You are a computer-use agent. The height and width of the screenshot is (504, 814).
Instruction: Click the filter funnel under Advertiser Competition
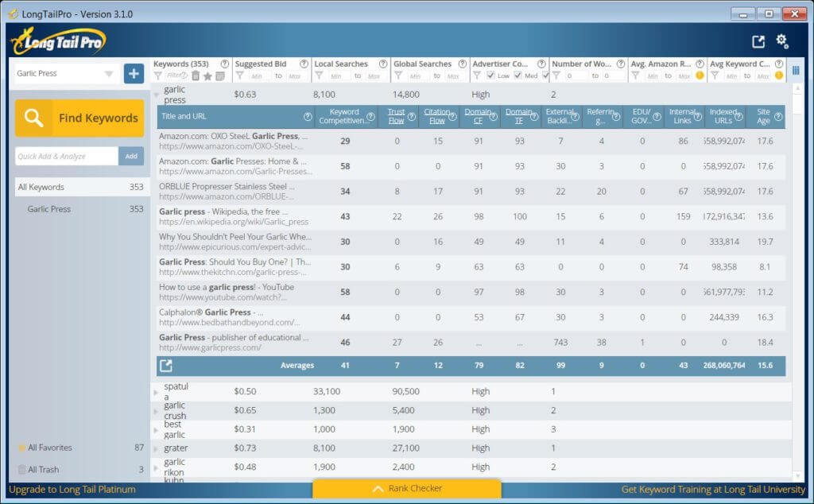(x=477, y=76)
